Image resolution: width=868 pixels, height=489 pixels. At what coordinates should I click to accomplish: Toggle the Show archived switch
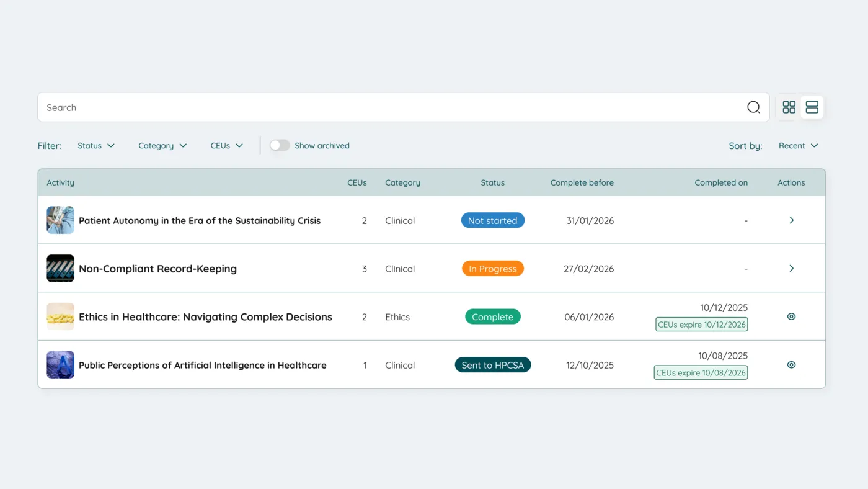[x=280, y=145]
